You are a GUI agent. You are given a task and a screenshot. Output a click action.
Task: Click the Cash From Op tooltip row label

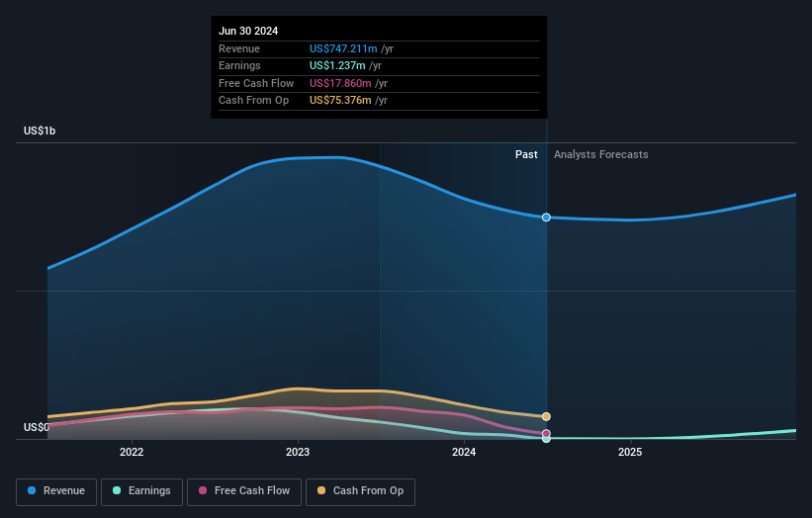[x=254, y=101]
